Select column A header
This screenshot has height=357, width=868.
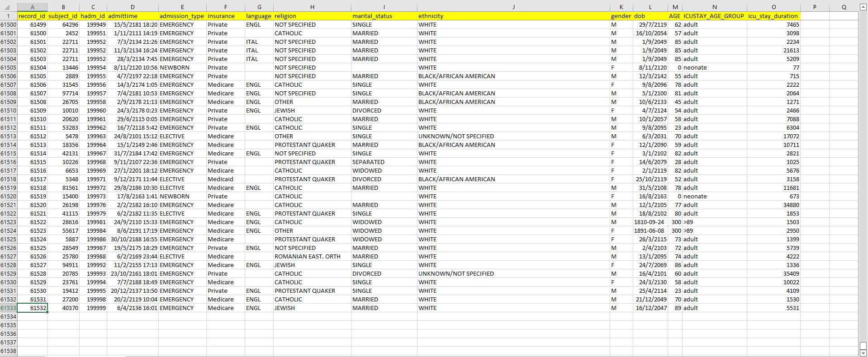tap(32, 7)
